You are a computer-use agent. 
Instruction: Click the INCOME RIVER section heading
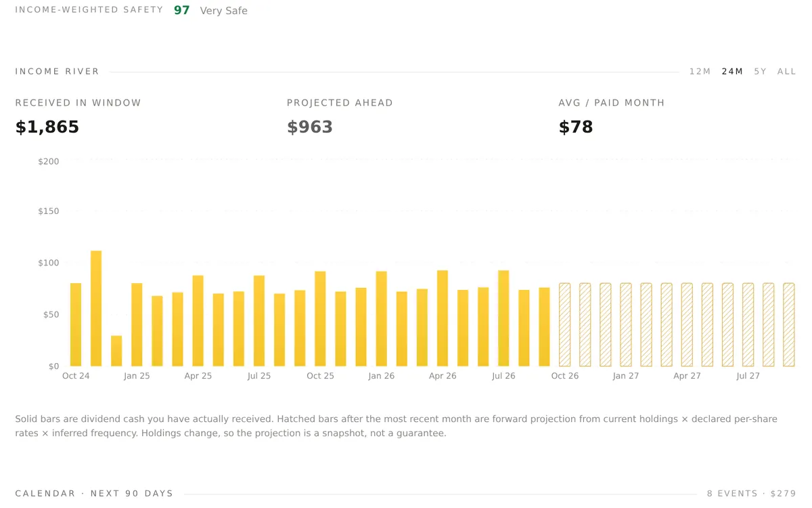click(x=58, y=71)
